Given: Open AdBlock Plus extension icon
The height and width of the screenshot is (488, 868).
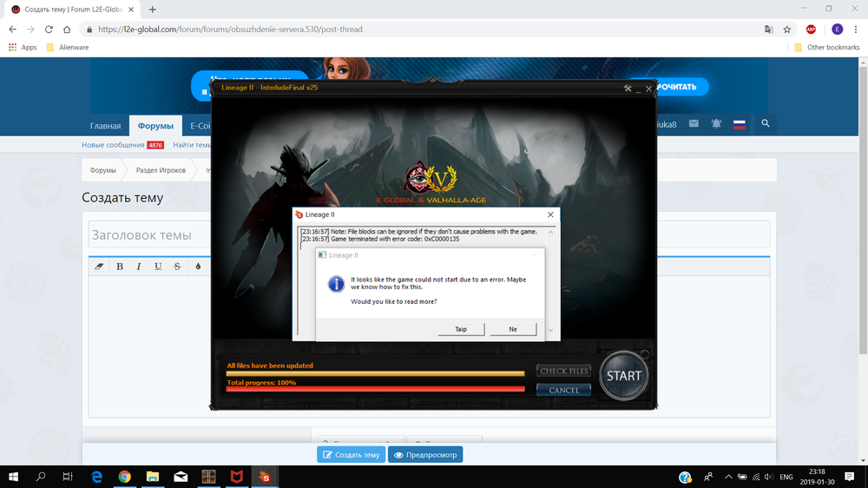Looking at the screenshot, I should pos(811,30).
